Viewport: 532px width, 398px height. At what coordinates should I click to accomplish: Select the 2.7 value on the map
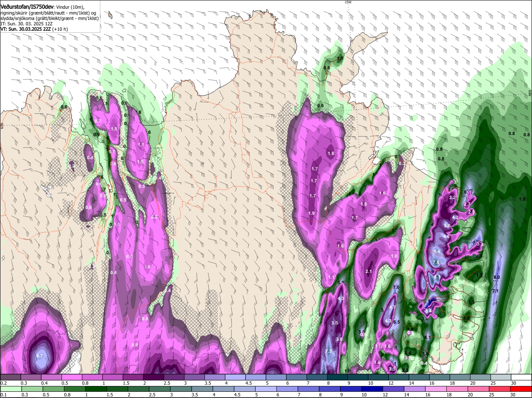[x=467, y=204]
